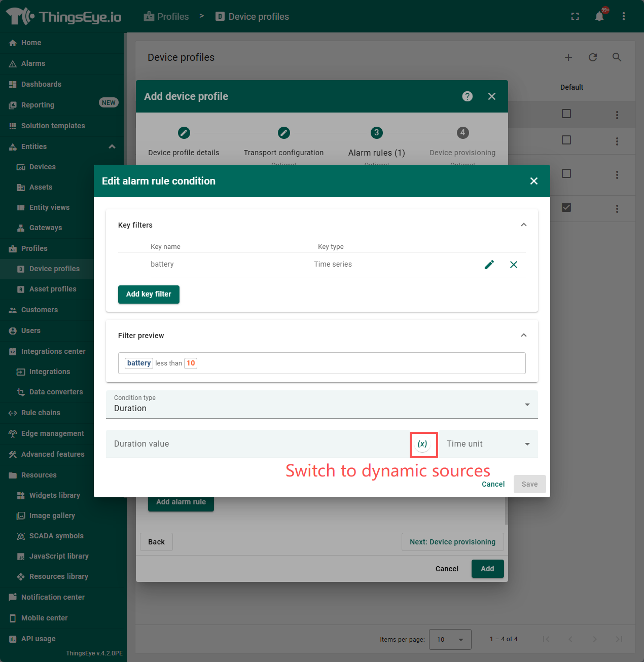Click the help icon in Add device profile
The width and height of the screenshot is (644, 662).
[467, 96]
